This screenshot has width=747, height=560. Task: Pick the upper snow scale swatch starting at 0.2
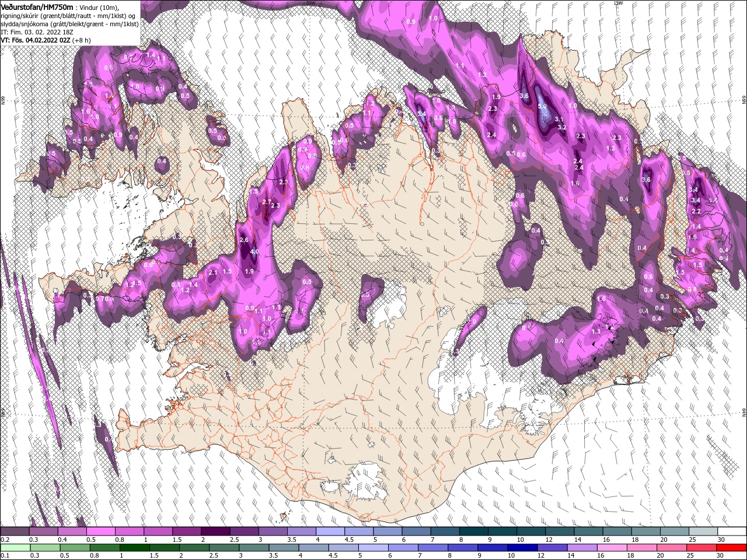(x=15, y=531)
